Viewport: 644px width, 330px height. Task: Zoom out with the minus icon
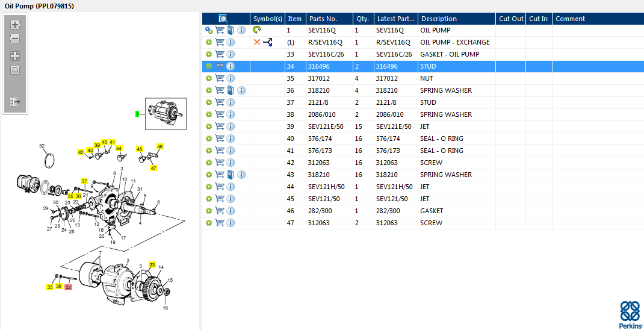click(x=15, y=39)
